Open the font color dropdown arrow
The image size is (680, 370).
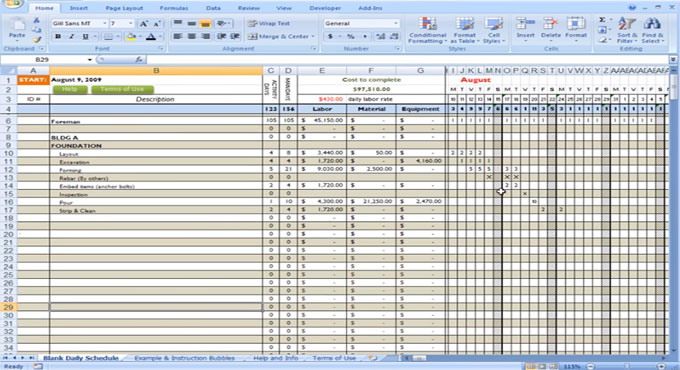[x=160, y=37]
